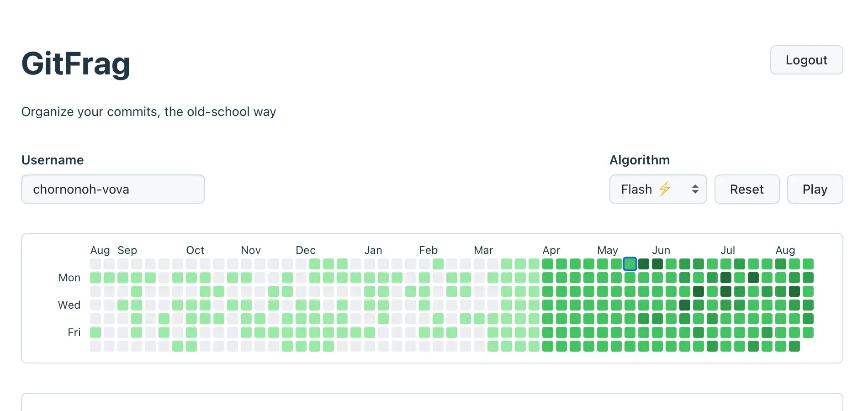Log out using the Logout button
The image size is (868, 411).
tap(806, 60)
